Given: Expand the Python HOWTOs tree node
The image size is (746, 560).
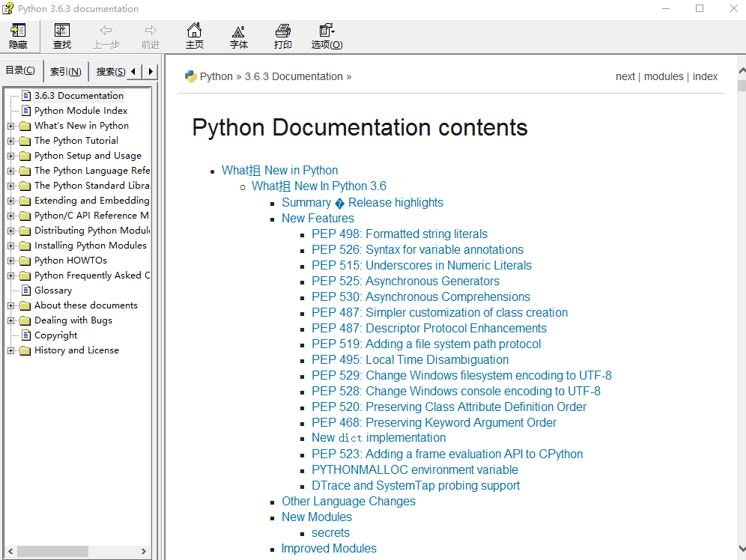Looking at the screenshot, I should (11, 261).
